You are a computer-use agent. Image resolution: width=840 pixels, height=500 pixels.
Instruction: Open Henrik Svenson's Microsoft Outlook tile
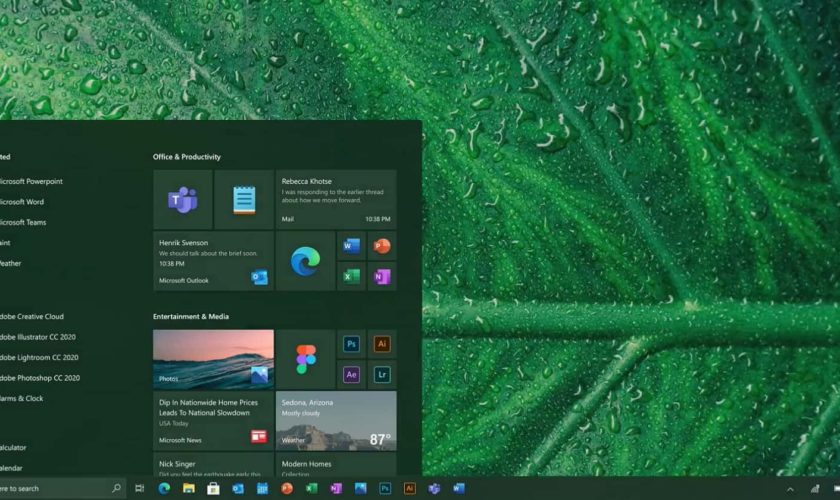point(213,261)
